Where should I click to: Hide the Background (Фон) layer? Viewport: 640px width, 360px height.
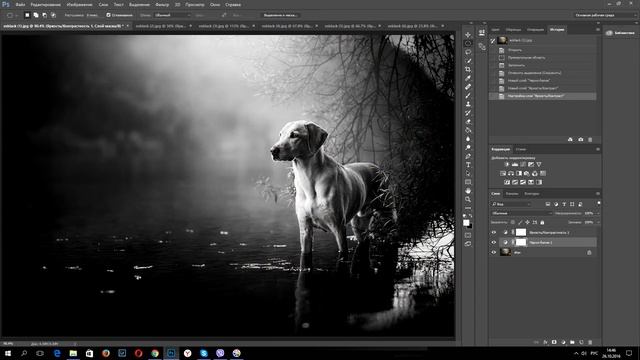[493, 252]
